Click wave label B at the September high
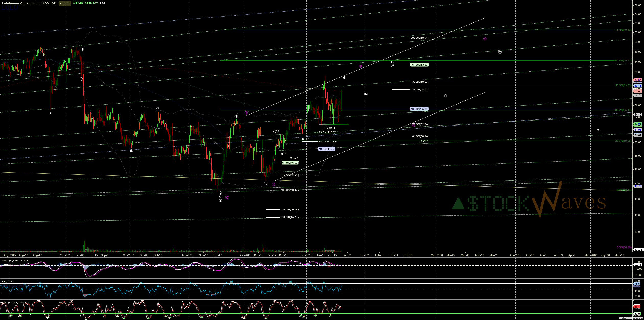The image size is (644, 320). [76, 44]
